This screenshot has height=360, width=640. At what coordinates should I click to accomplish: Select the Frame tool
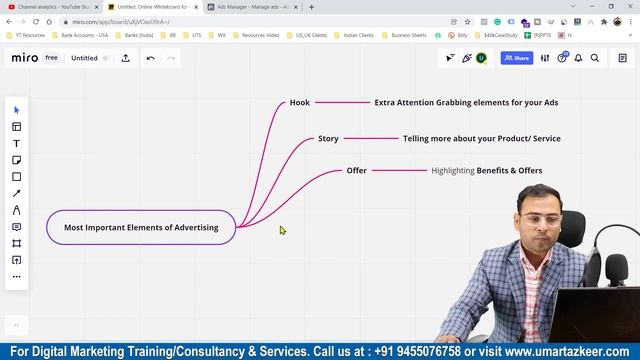(x=16, y=244)
